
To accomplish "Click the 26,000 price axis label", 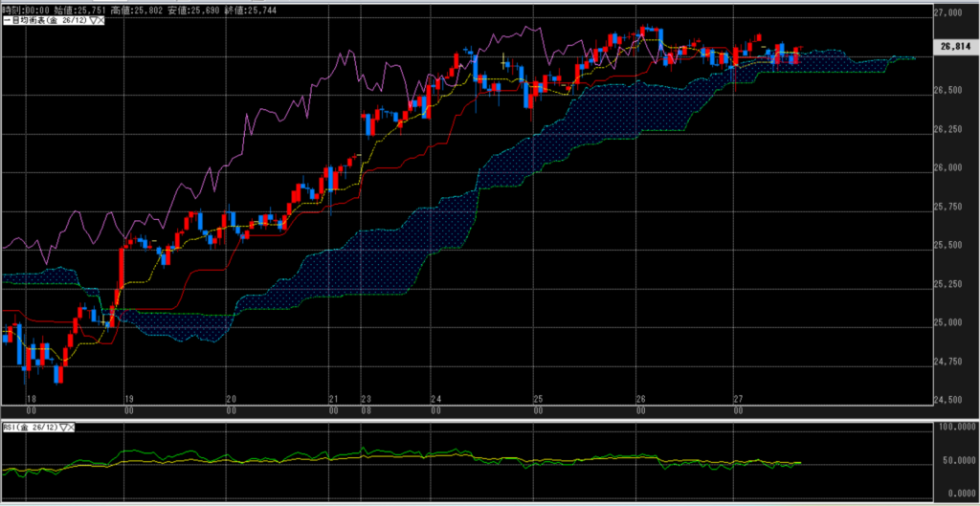I will click(950, 167).
